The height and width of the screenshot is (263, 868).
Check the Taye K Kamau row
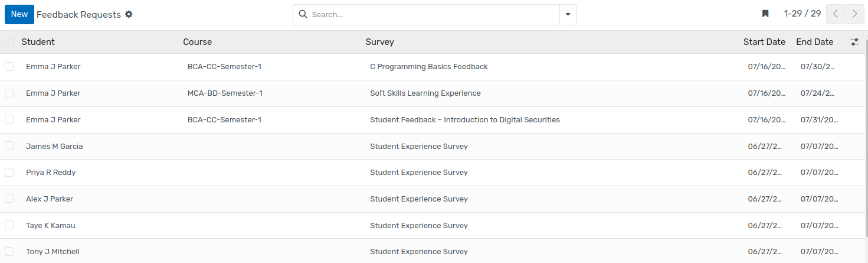click(x=9, y=225)
